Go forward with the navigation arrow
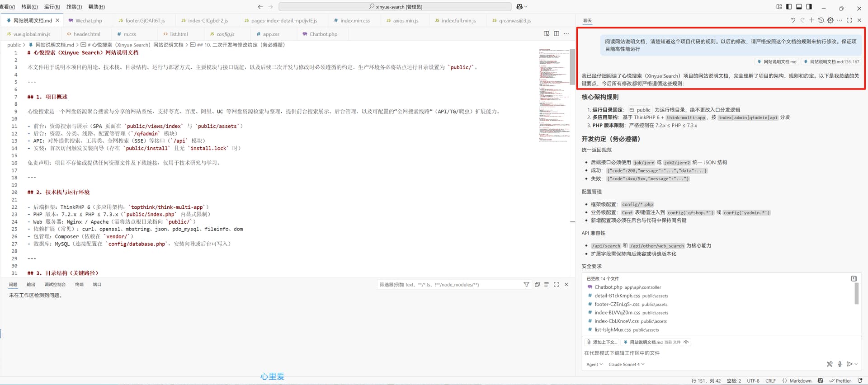The image size is (868, 385). 270,7
